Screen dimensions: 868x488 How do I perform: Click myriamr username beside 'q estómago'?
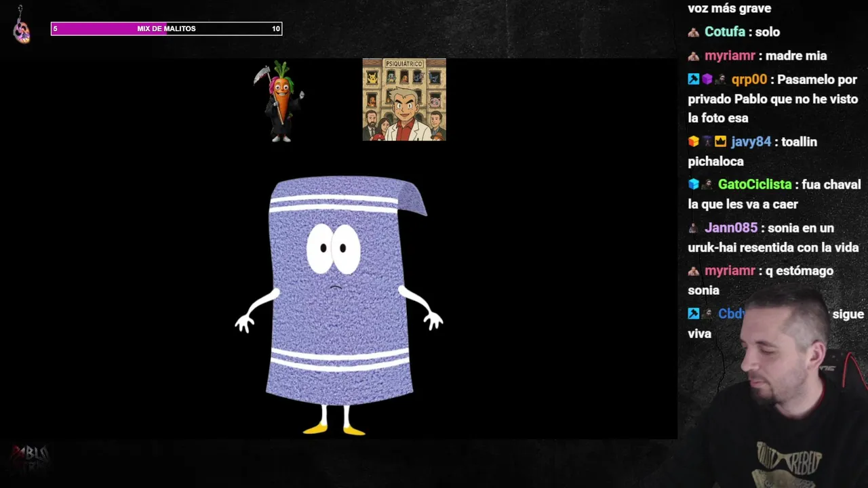(729, 270)
